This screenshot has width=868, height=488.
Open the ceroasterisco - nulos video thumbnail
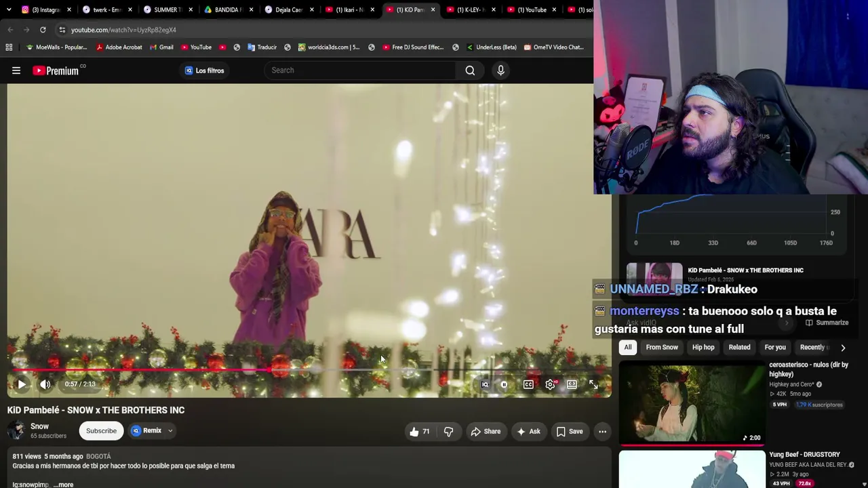pyautogui.click(x=692, y=403)
